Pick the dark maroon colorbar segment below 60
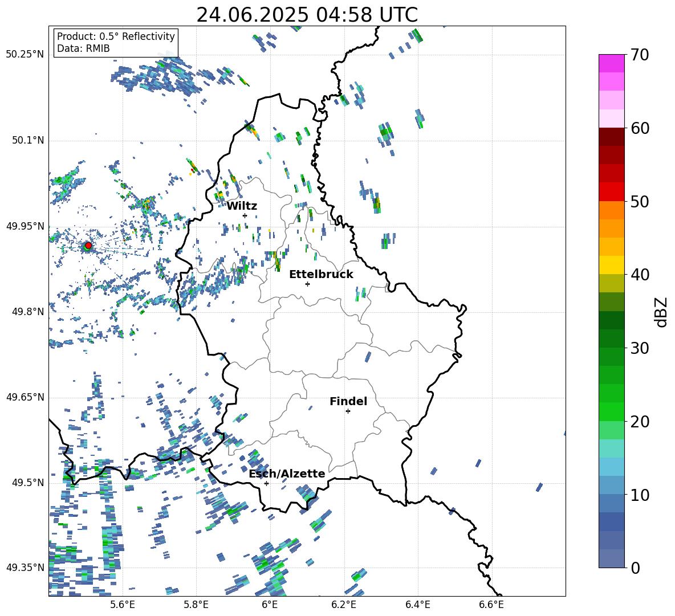Screen dimensions: 675x616 tap(611, 136)
